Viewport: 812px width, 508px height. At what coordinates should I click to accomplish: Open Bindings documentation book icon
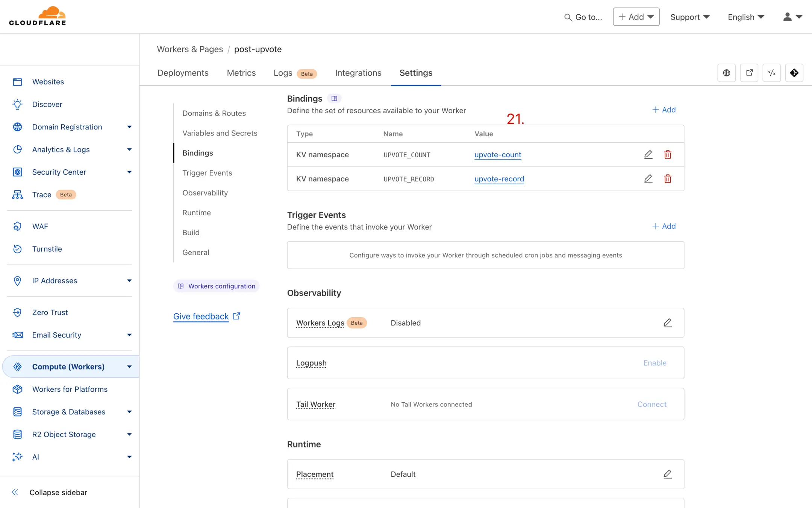tap(334, 99)
